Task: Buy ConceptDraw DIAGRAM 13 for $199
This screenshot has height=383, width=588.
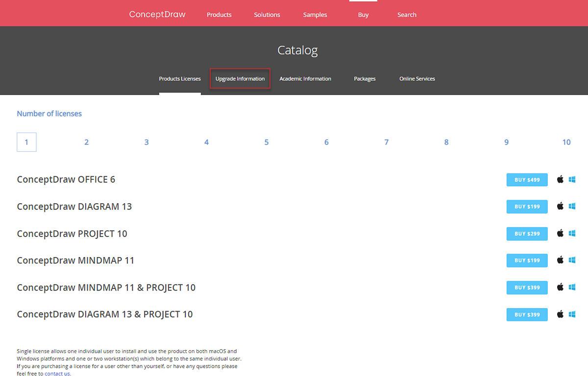Action: [x=527, y=207]
